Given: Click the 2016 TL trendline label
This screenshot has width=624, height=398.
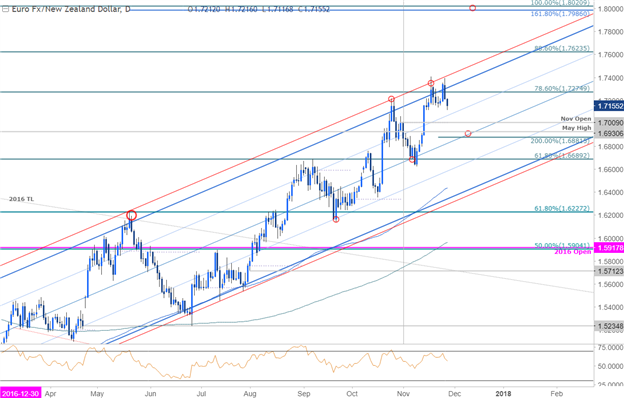Looking at the screenshot, I should pos(21,199).
